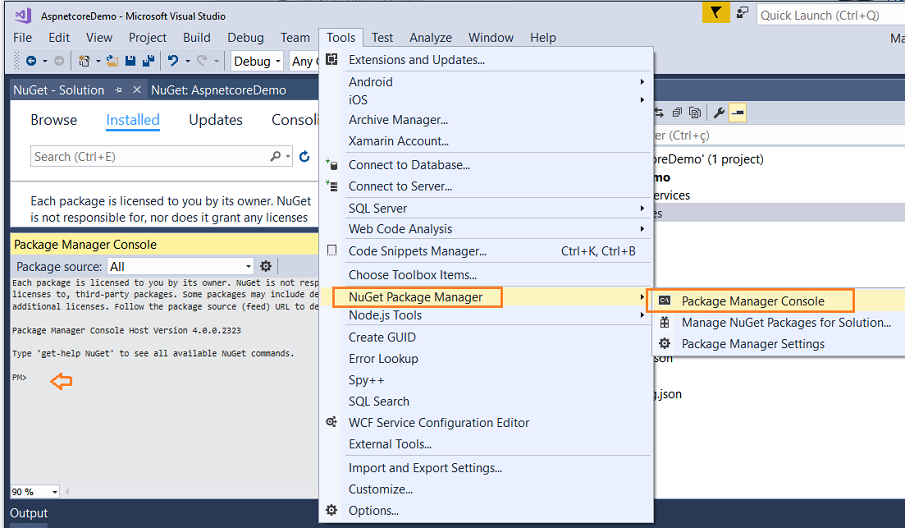
Task: Expand the New Project dropdown arrow
Action: 98,61
